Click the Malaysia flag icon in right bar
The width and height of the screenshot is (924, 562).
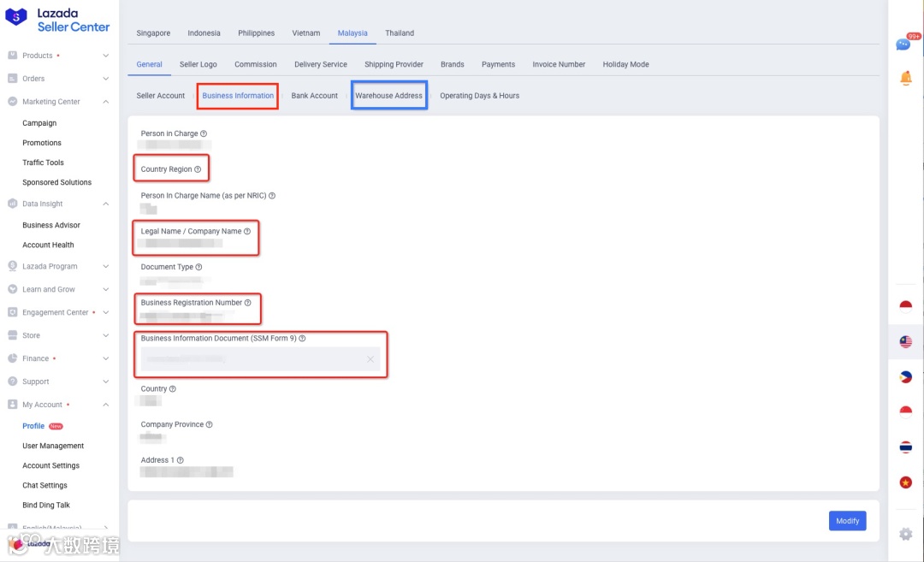coord(906,341)
